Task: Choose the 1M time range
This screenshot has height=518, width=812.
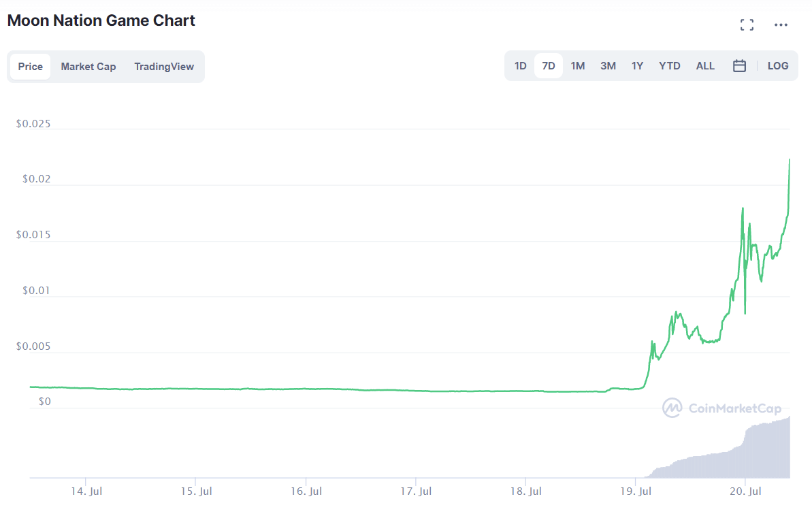Action: [x=577, y=66]
